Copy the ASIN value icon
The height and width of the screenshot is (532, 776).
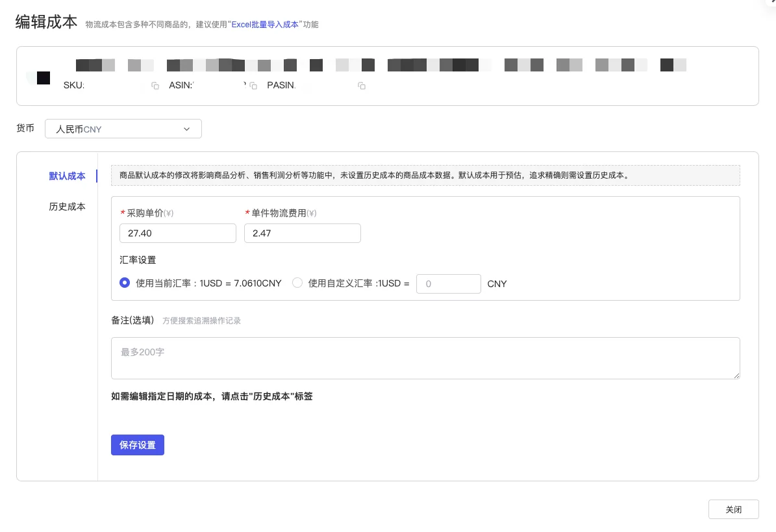[x=253, y=86]
